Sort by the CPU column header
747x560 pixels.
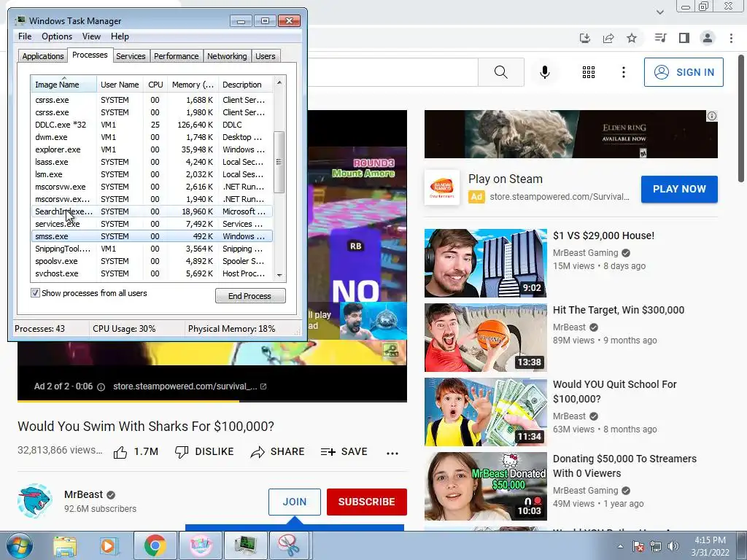155,85
